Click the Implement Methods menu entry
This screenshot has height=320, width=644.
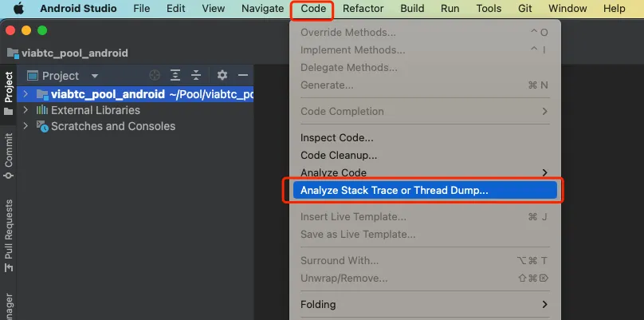(425, 50)
